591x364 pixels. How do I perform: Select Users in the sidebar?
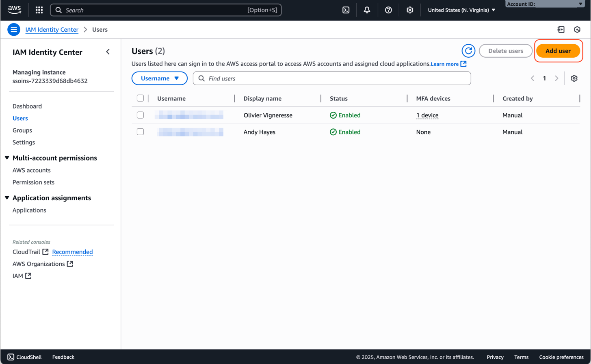click(20, 119)
